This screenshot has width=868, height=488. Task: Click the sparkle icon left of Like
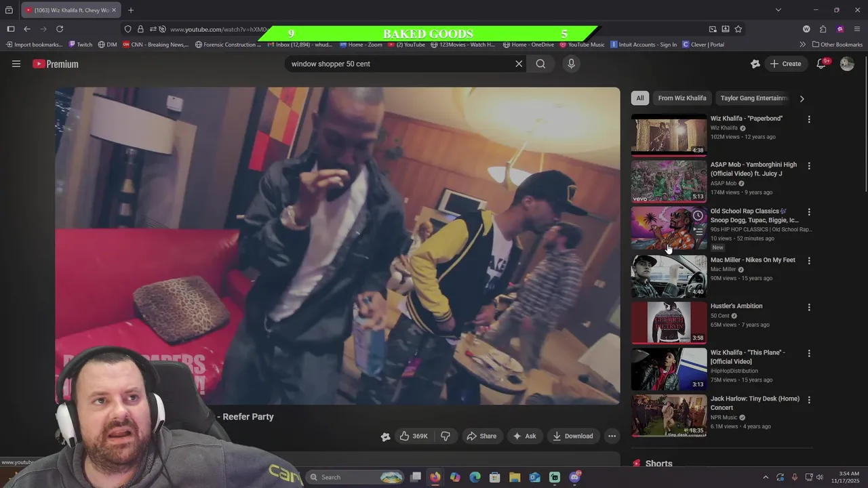click(x=385, y=436)
